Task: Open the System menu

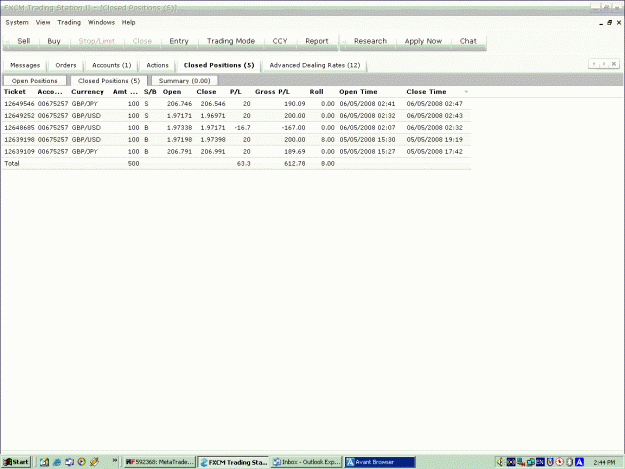Action: pos(17,23)
